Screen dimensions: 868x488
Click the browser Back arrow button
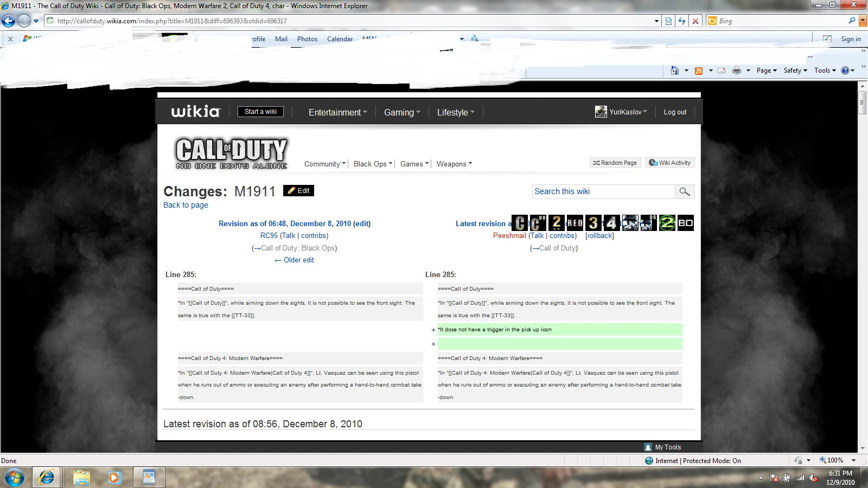(x=9, y=21)
